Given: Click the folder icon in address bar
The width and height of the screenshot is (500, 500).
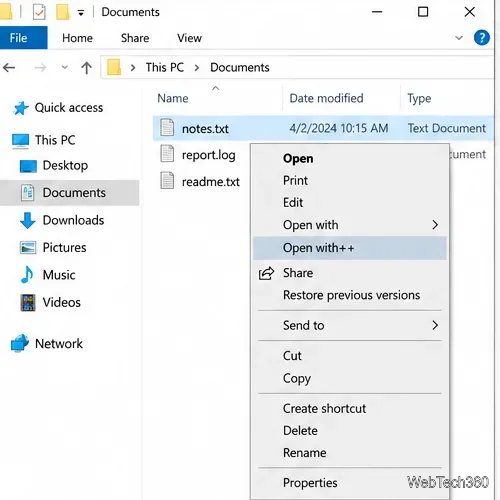Looking at the screenshot, I should click(114, 67).
